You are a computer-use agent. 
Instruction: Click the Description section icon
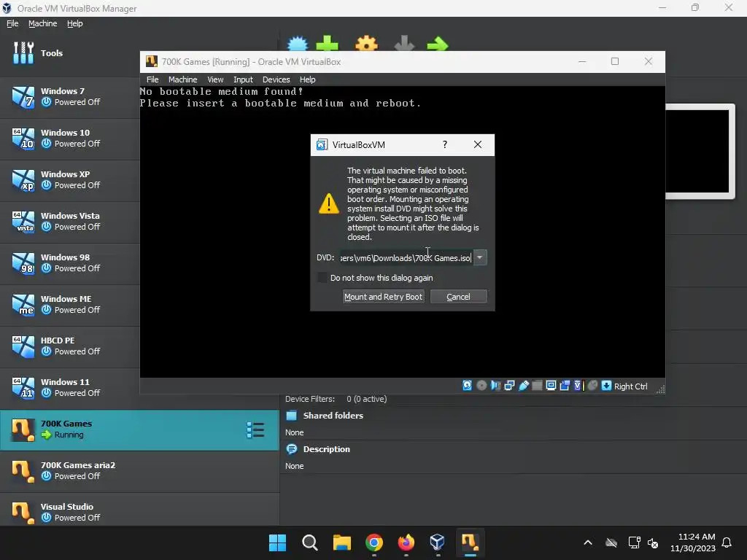coord(292,449)
